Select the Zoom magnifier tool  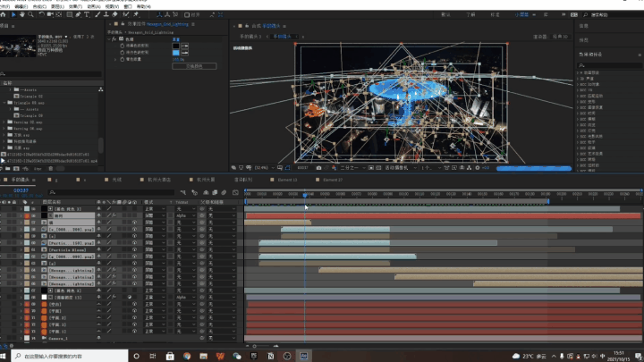click(x=30, y=14)
